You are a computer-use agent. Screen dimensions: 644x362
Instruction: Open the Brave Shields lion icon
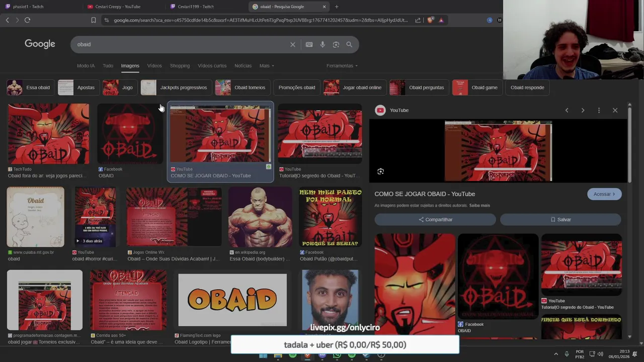point(430,20)
